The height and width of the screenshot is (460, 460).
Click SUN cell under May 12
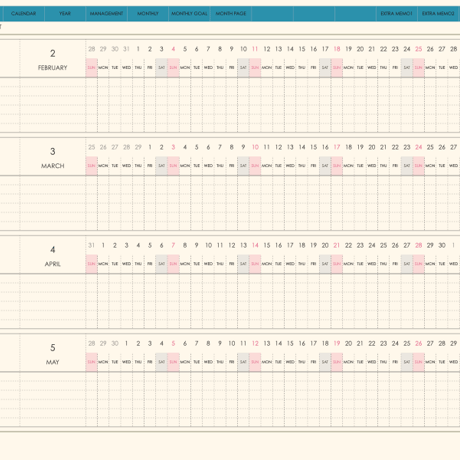255,362
